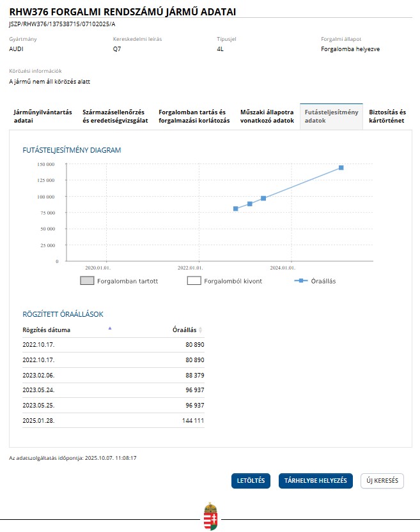
Task: Click sort arrow next to Rögzítés dátuma
Action: [x=109, y=328]
